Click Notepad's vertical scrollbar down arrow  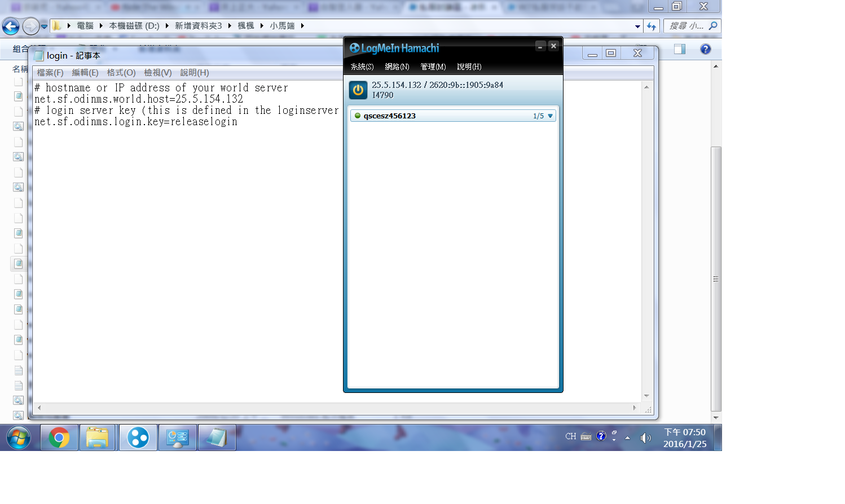coord(646,396)
